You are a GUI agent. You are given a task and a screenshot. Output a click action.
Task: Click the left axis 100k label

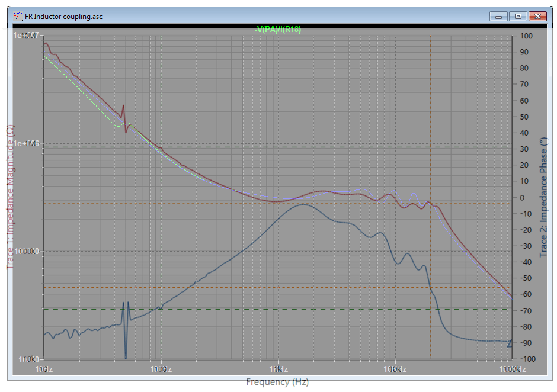click(25, 252)
